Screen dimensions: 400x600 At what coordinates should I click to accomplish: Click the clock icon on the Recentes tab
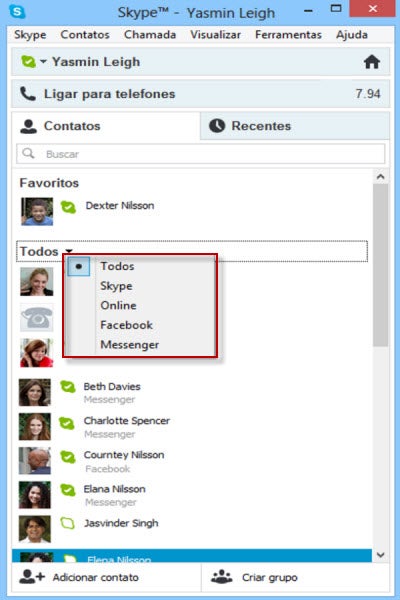coord(217,126)
